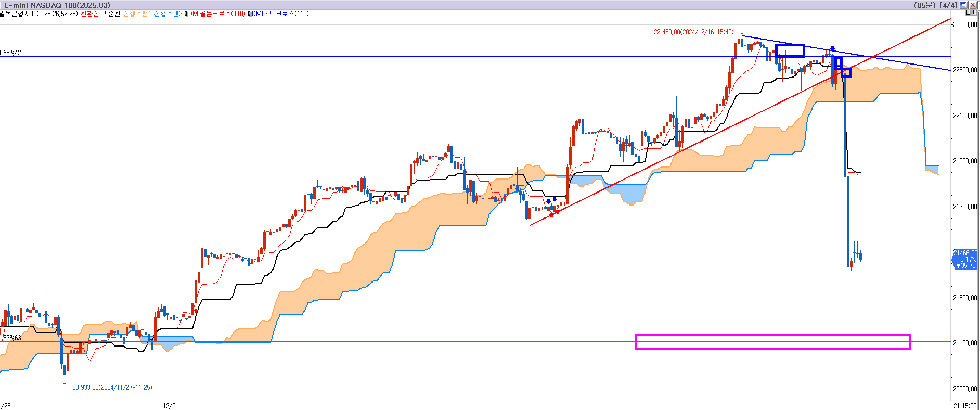Image resolution: width=980 pixels, height=410 pixels.
Task: Click the [4/4] chart pane counter
Action: [x=948, y=5]
